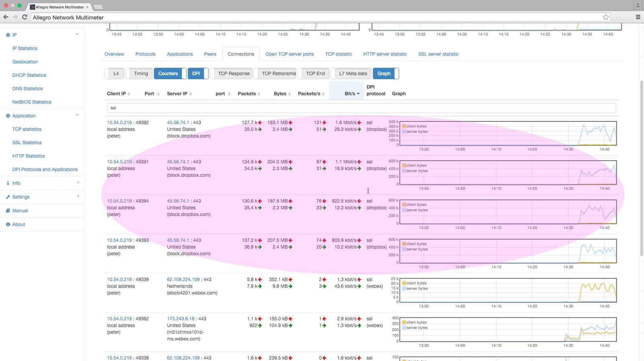
Task: Click the Application gear icon
Action: (8, 116)
